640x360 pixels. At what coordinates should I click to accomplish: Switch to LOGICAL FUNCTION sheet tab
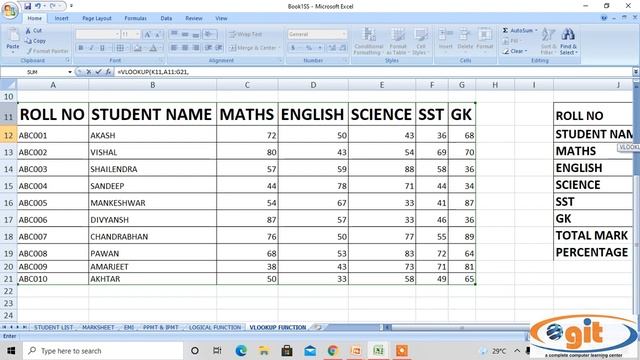215,327
